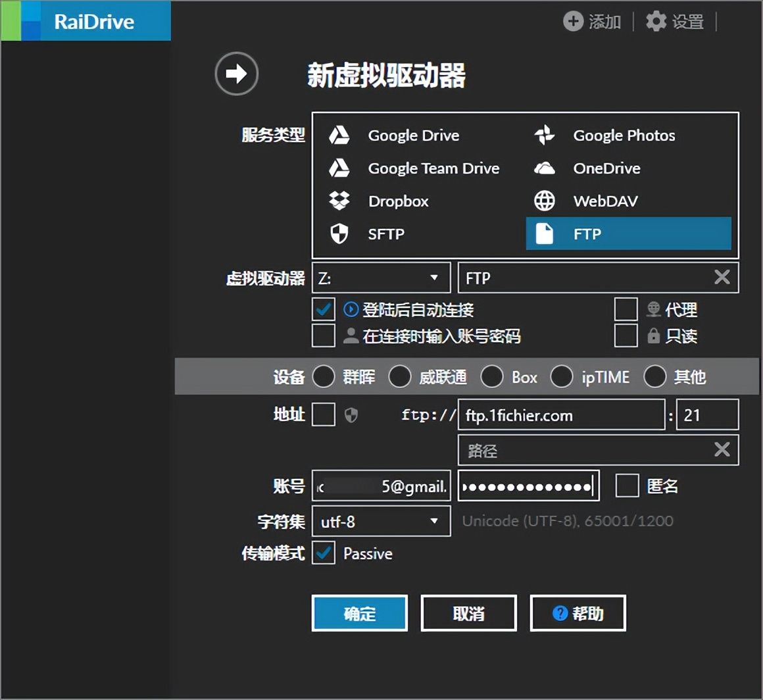Image resolution: width=763 pixels, height=700 pixels.
Task: Toggle the secure address checkbox next to 地址
Action: [x=324, y=414]
